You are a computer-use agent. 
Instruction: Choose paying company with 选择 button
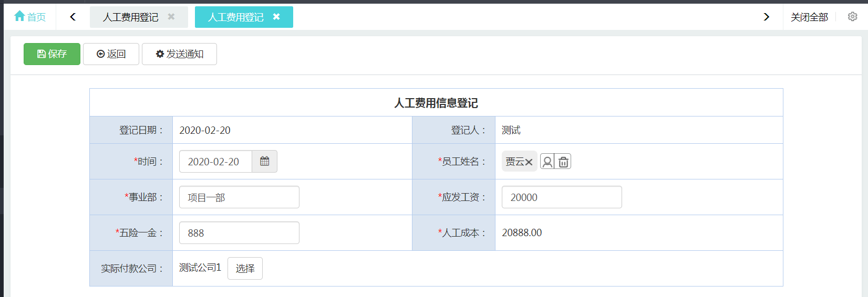pos(245,268)
